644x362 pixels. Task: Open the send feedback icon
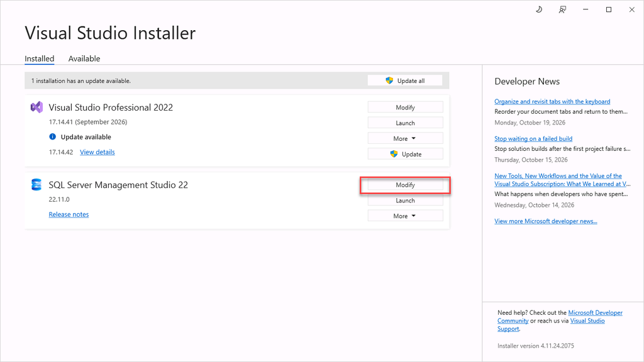click(x=562, y=9)
